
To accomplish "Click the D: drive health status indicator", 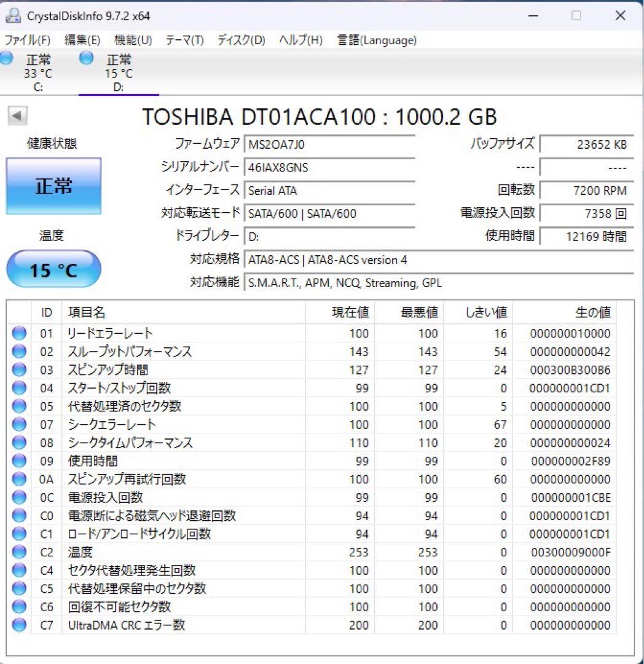I will pos(85,58).
